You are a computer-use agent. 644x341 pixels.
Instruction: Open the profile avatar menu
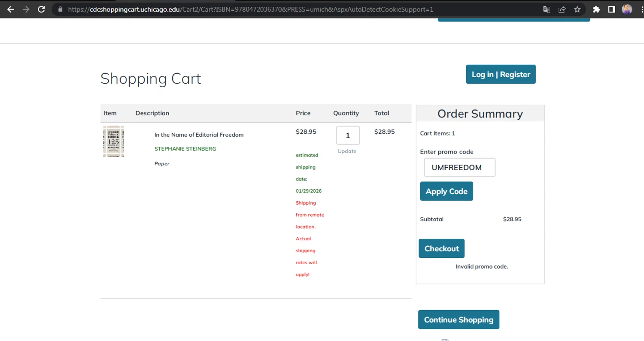point(627,9)
